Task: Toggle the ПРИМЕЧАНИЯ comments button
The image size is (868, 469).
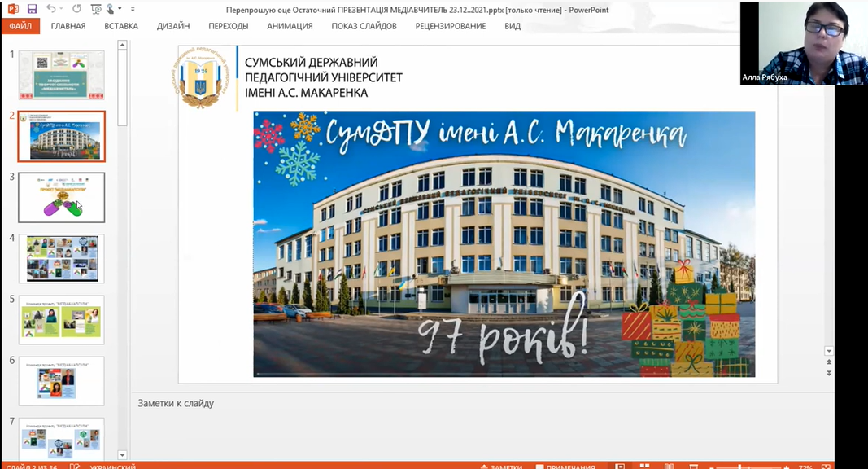Action: click(565, 467)
